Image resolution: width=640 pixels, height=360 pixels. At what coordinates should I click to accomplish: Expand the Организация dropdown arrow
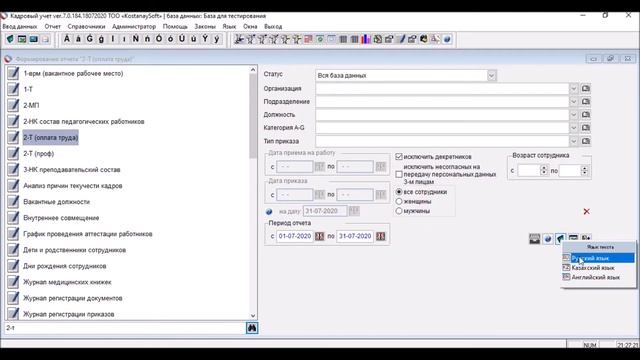click(x=573, y=89)
